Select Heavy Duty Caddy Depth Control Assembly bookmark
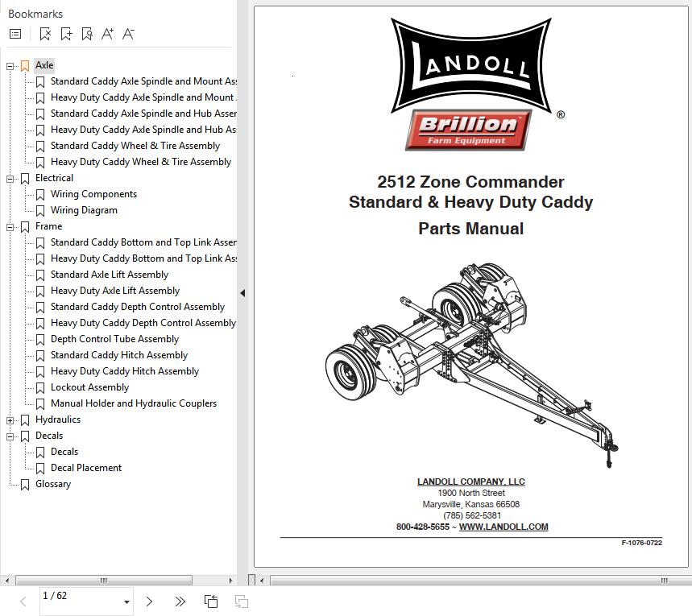The width and height of the screenshot is (692, 616). (x=143, y=323)
